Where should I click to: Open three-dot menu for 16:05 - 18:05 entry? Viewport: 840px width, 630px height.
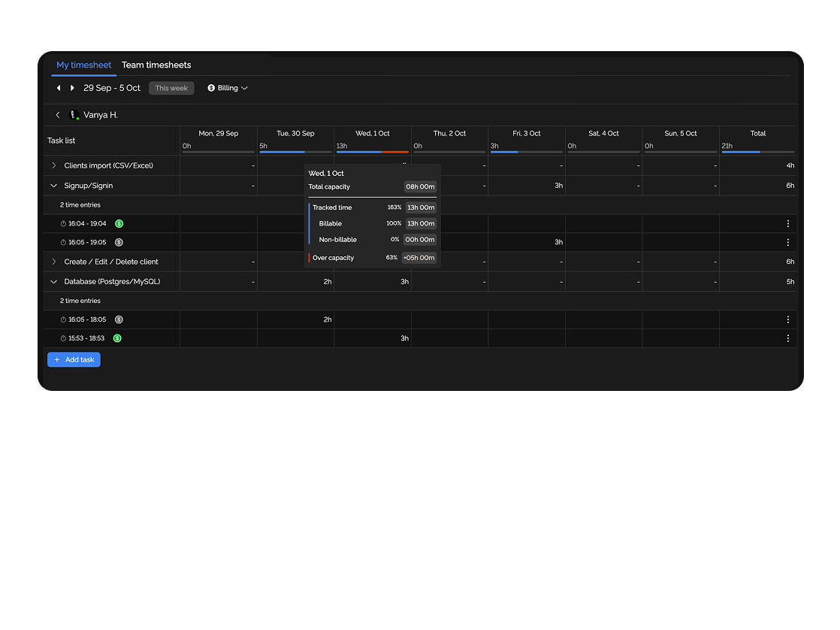click(787, 320)
